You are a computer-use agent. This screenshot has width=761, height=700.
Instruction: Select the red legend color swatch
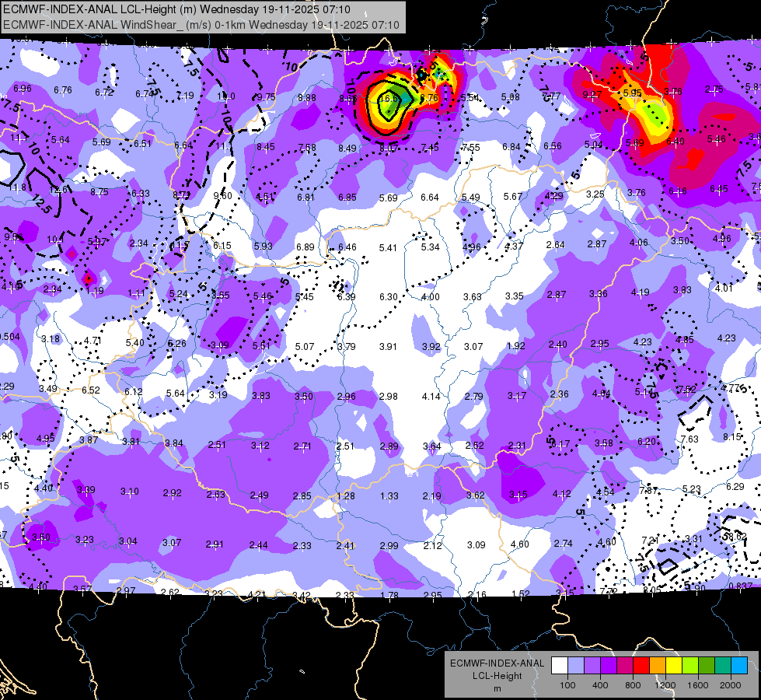(641, 666)
